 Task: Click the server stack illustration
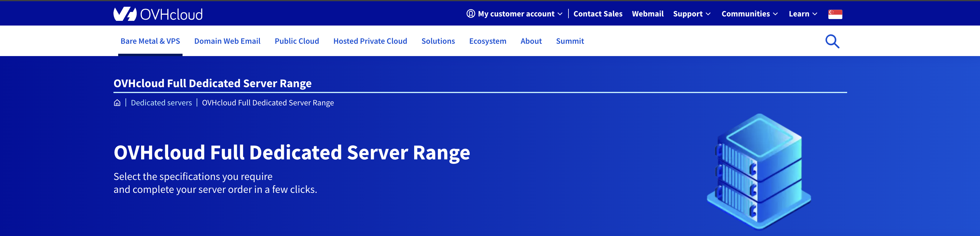point(759,172)
